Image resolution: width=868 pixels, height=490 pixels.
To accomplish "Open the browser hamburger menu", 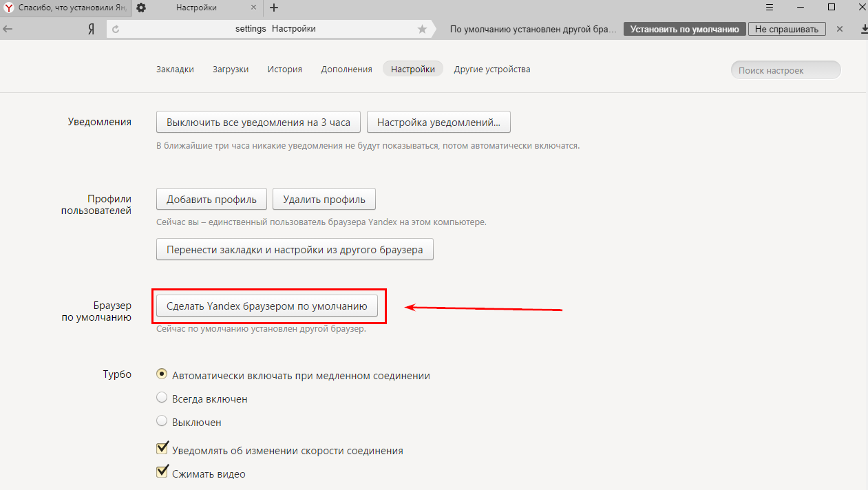I will 771,7.
